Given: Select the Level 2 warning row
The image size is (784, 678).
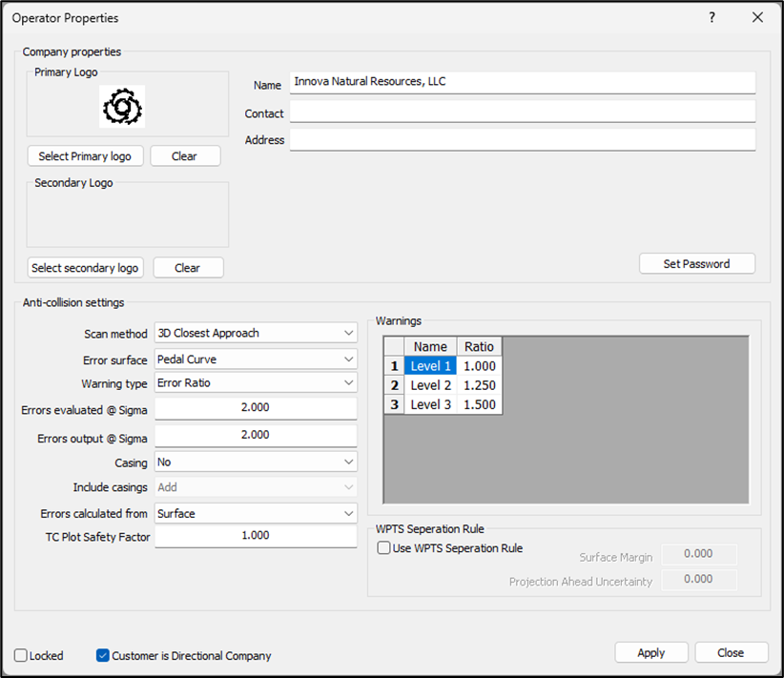Looking at the screenshot, I should pyautogui.click(x=430, y=385).
